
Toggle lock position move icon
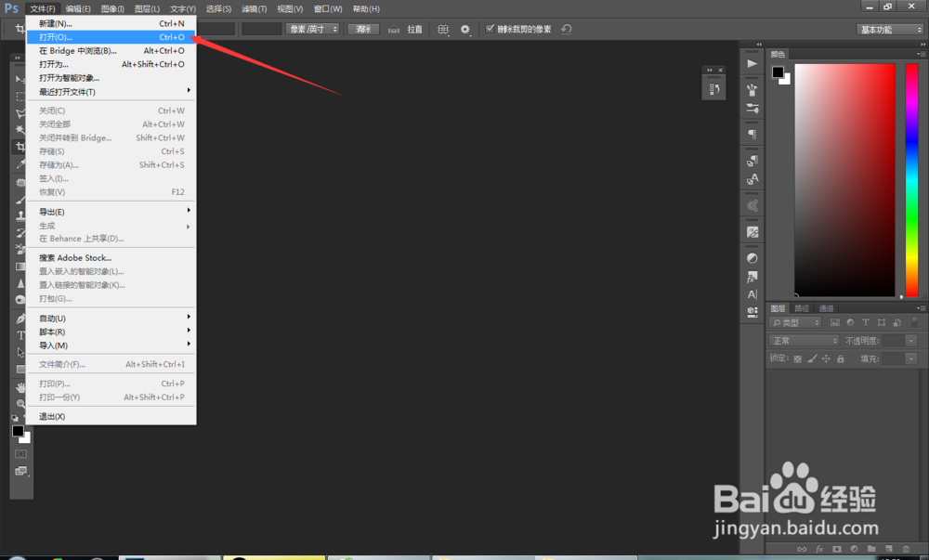click(826, 358)
